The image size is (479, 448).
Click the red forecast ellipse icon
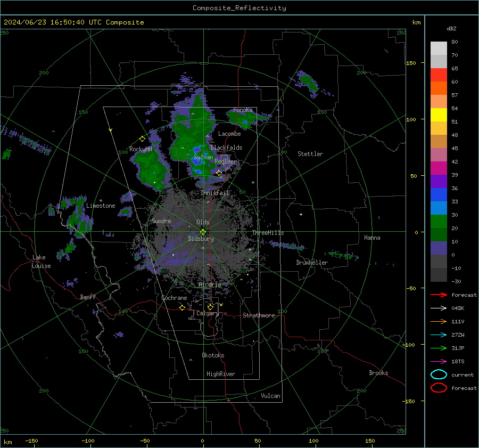[439, 388]
